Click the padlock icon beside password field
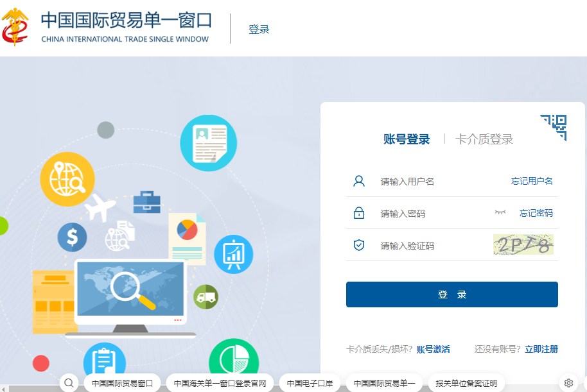Screen dimensions: 587x392 pyautogui.click(x=359, y=213)
